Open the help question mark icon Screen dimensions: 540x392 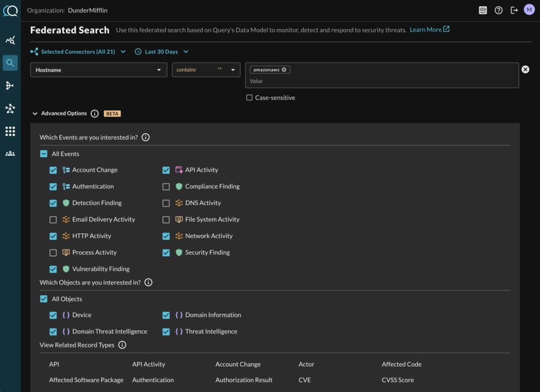[498, 10]
